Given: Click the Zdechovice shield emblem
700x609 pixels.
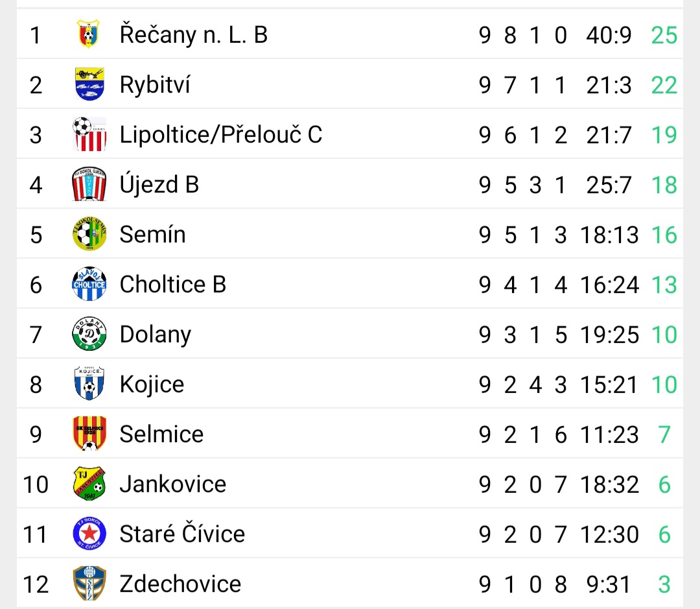Looking at the screenshot, I should [89, 584].
